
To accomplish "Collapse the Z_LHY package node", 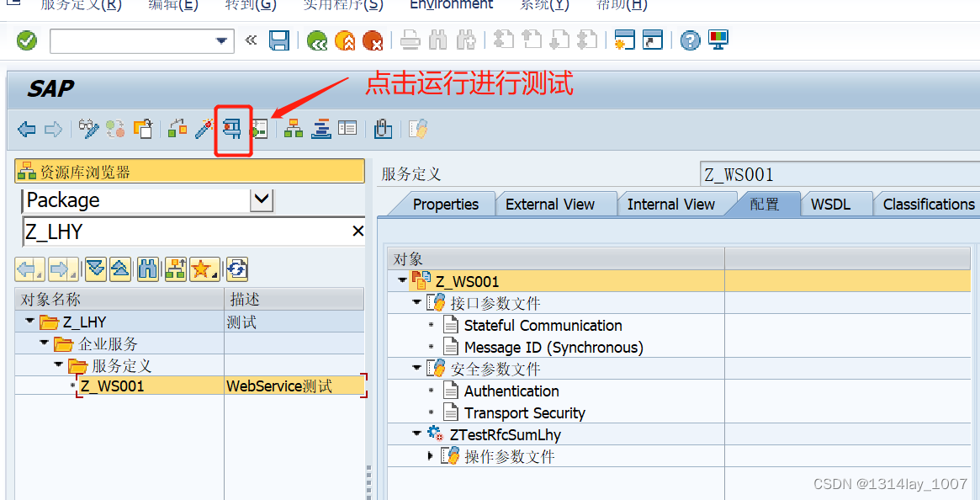I will 29,321.
